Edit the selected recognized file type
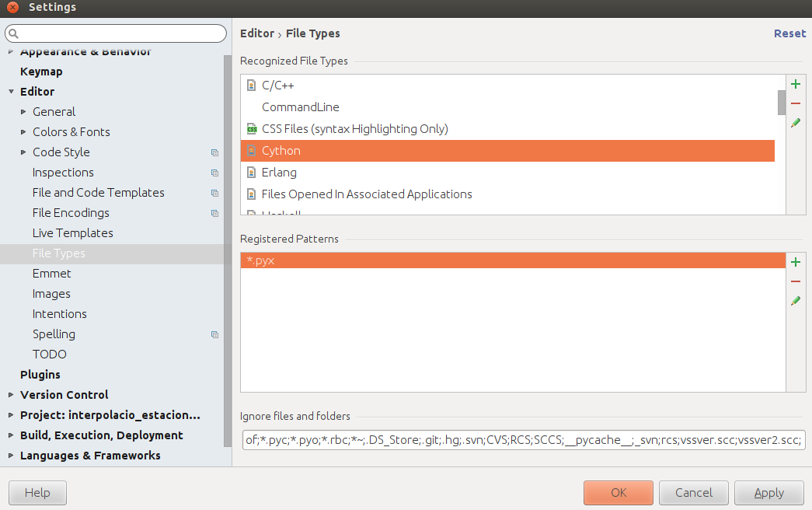Image resolution: width=812 pixels, height=510 pixels. (x=796, y=123)
